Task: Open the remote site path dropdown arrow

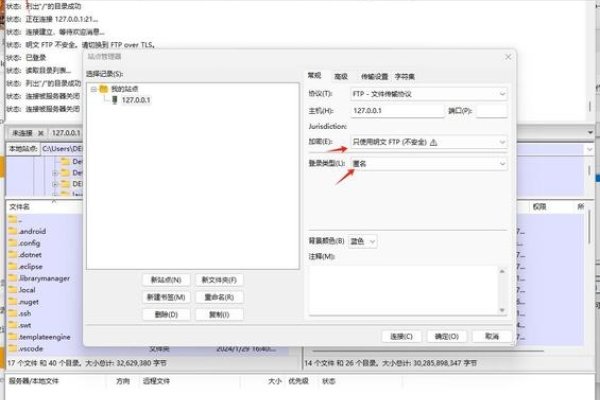Action: pos(590,149)
